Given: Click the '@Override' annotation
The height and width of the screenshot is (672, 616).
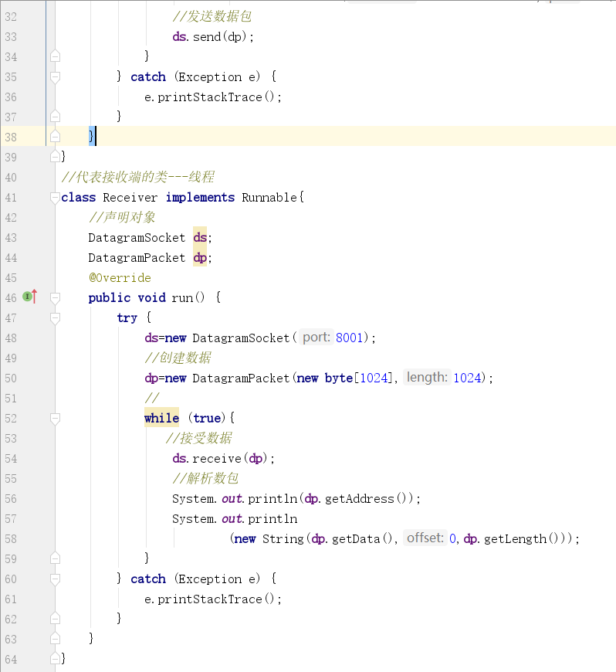Looking at the screenshot, I should [120, 278].
